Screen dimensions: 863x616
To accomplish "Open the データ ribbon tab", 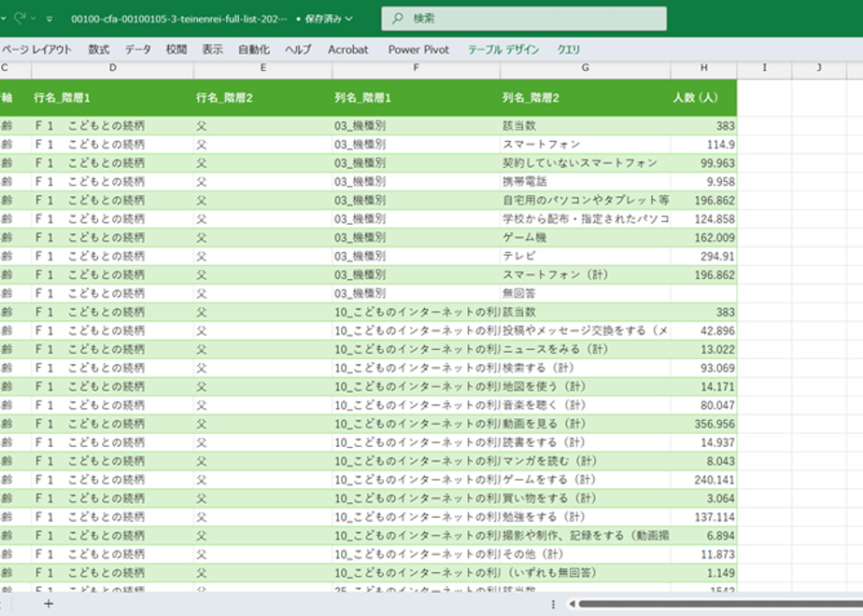I will pyautogui.click(x=137, y=49).
